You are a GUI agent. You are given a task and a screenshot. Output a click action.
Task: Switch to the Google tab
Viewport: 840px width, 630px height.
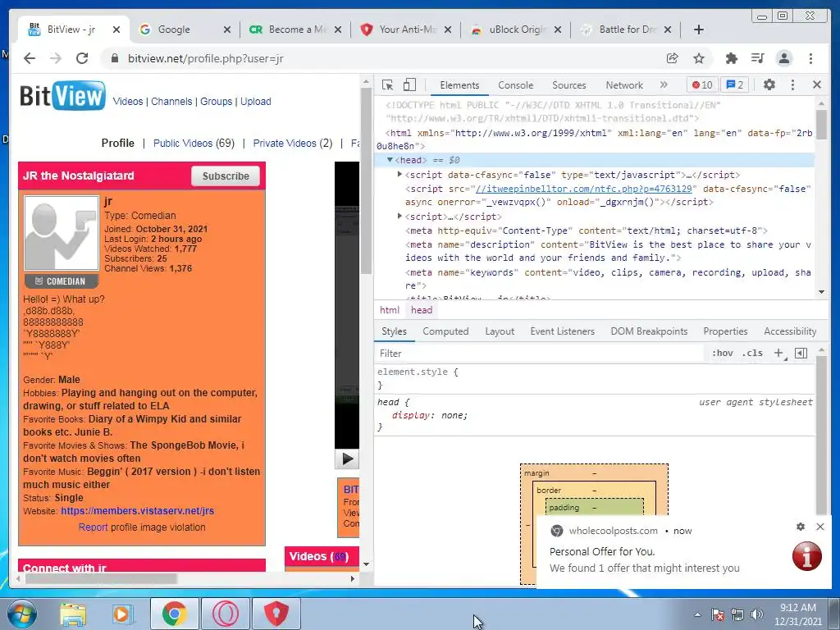[185, 30]
